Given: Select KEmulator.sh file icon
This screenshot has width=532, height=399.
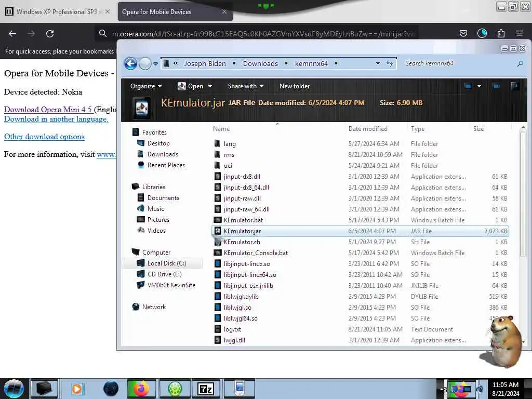Looking at the screenshot, I should [218, 242].
